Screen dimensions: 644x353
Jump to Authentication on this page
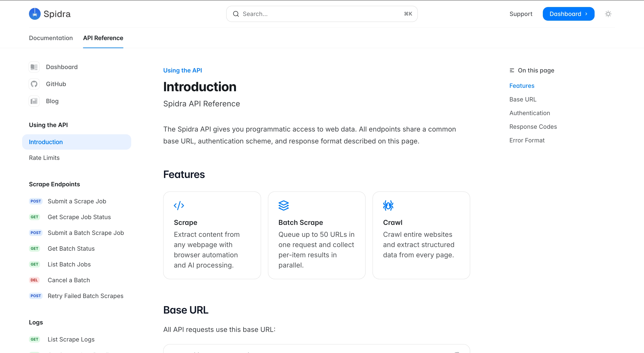(529, 113)
